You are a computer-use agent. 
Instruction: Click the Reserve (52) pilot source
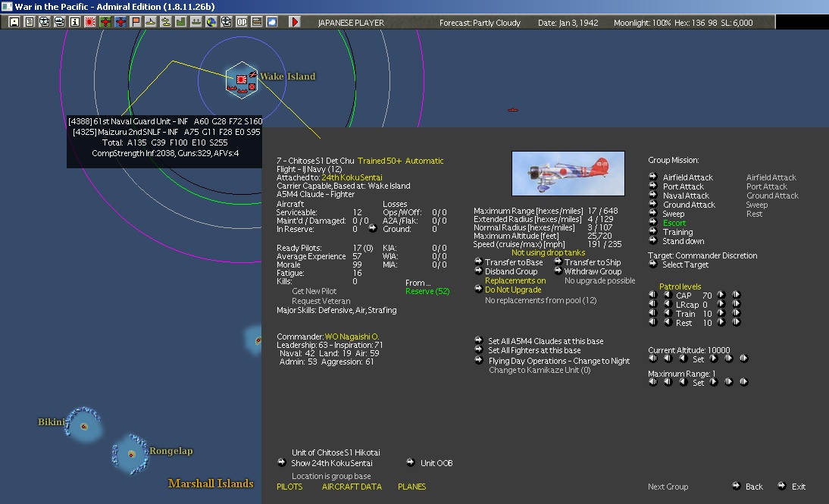[427, 291]
